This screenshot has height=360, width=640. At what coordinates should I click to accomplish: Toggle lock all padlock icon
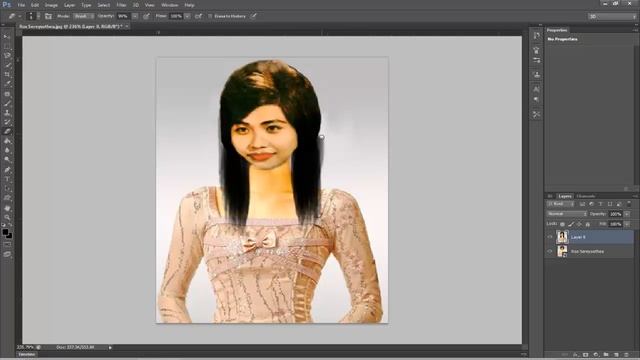588,224
